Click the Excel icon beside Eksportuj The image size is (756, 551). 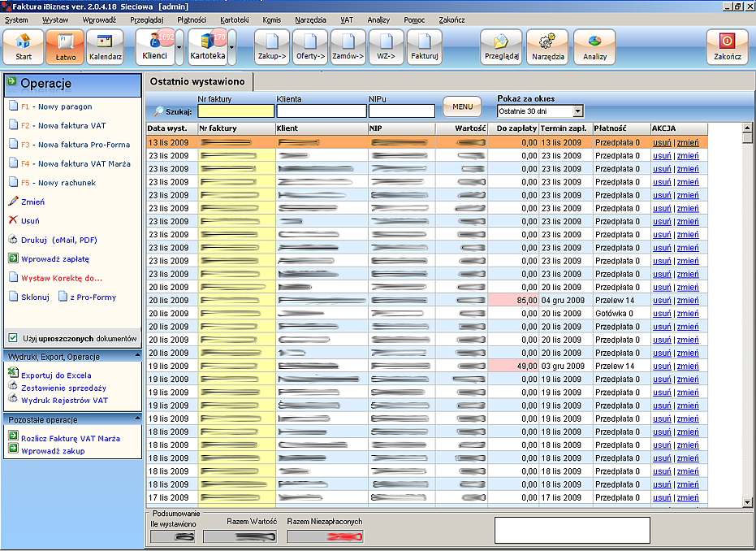click(13, 372)
